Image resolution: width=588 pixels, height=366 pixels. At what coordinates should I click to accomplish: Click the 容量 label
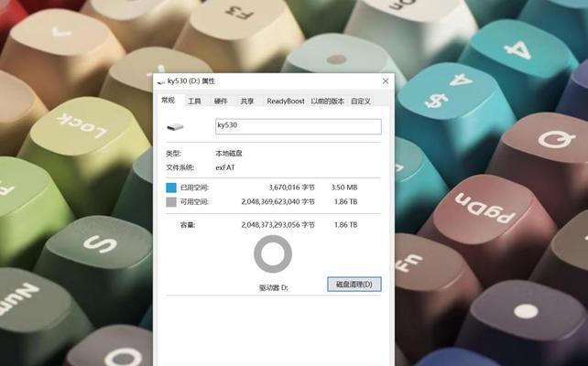tap(188, 225)
